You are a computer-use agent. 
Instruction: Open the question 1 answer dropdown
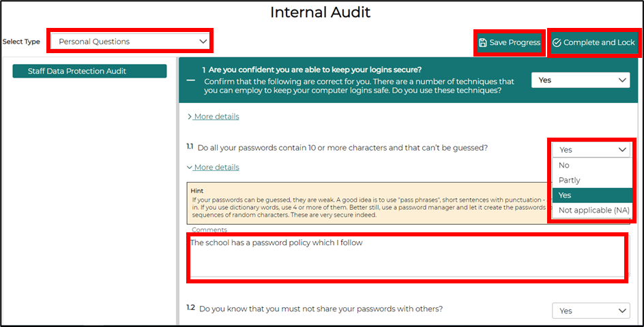pos(581,80)
